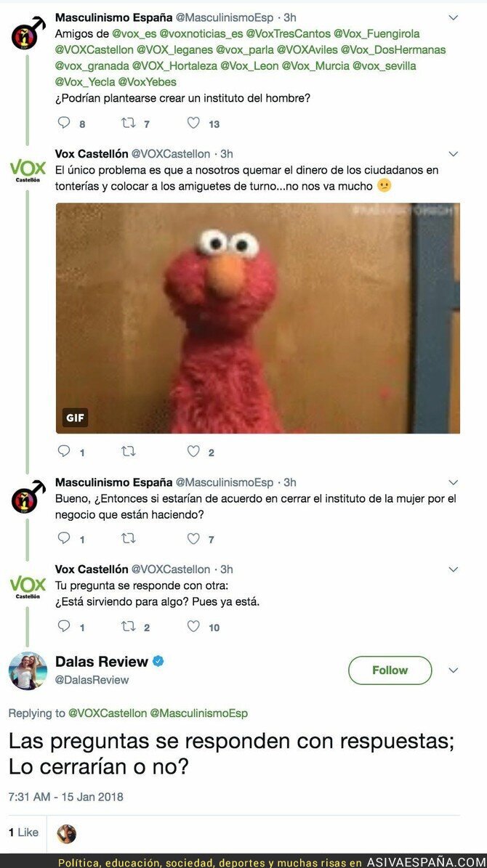View avatar of user who liked

click(x=66, y=834)
